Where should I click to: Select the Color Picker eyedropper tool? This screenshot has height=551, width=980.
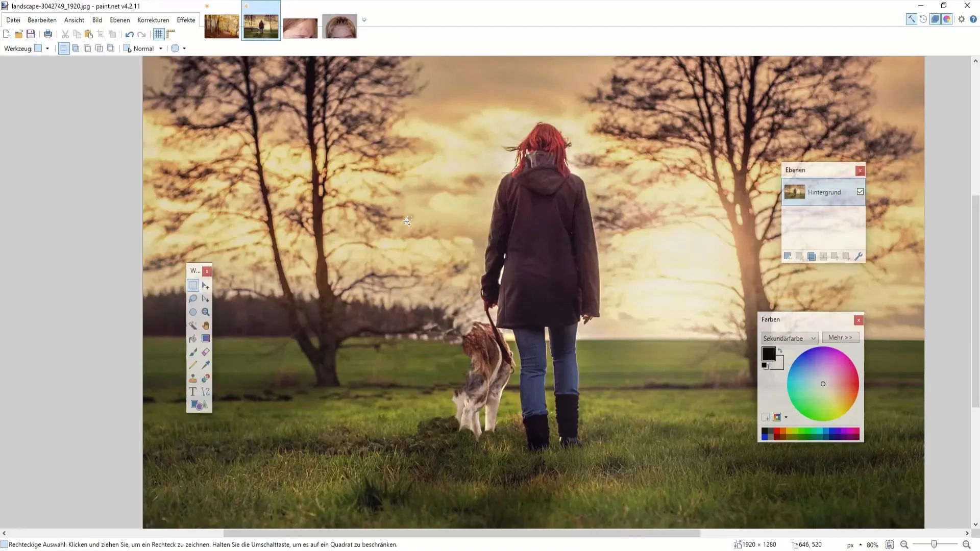click(x=206, y=365)
